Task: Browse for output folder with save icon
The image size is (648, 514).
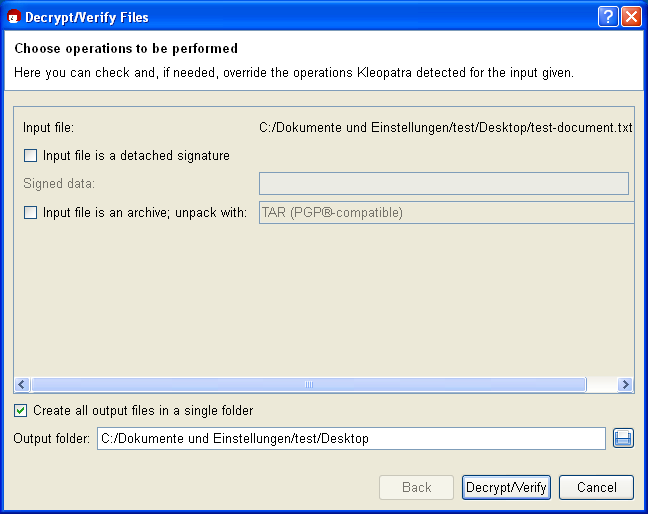Action: [x=623, y=438]
